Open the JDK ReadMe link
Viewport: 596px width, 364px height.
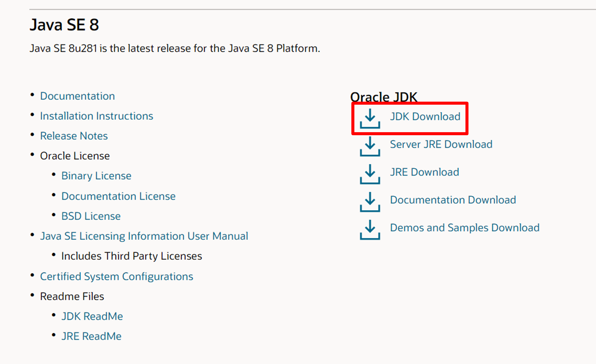(92, 316)
